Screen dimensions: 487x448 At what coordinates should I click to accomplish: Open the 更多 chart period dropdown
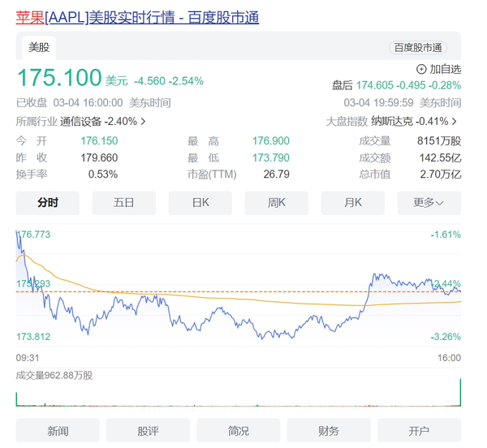click(429, 203)
